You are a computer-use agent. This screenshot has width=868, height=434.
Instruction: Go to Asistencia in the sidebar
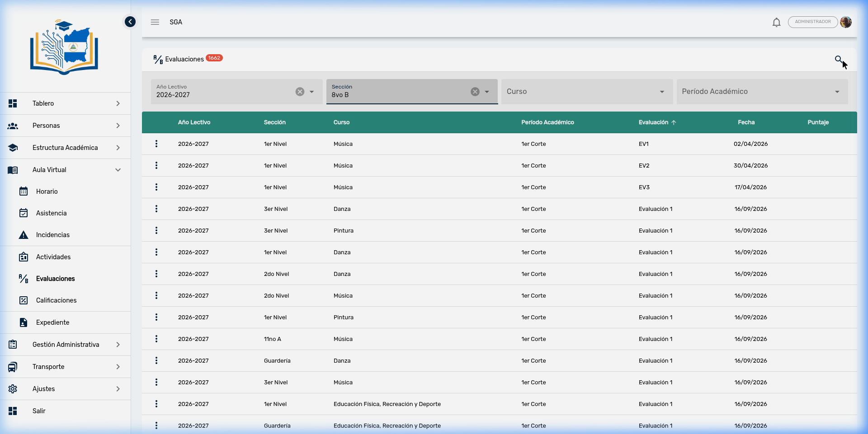(51, 213)
